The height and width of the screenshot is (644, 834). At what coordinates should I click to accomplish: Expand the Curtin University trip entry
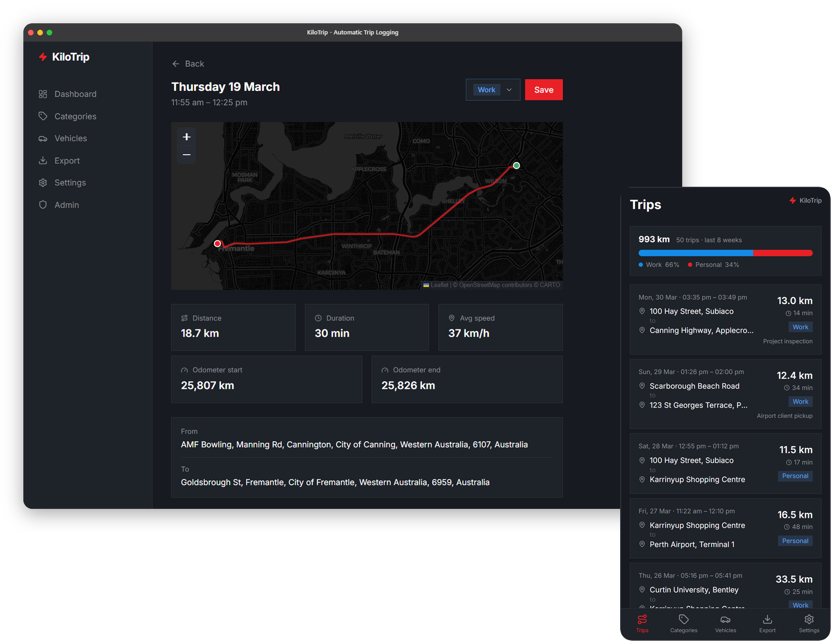coord(725,589)
